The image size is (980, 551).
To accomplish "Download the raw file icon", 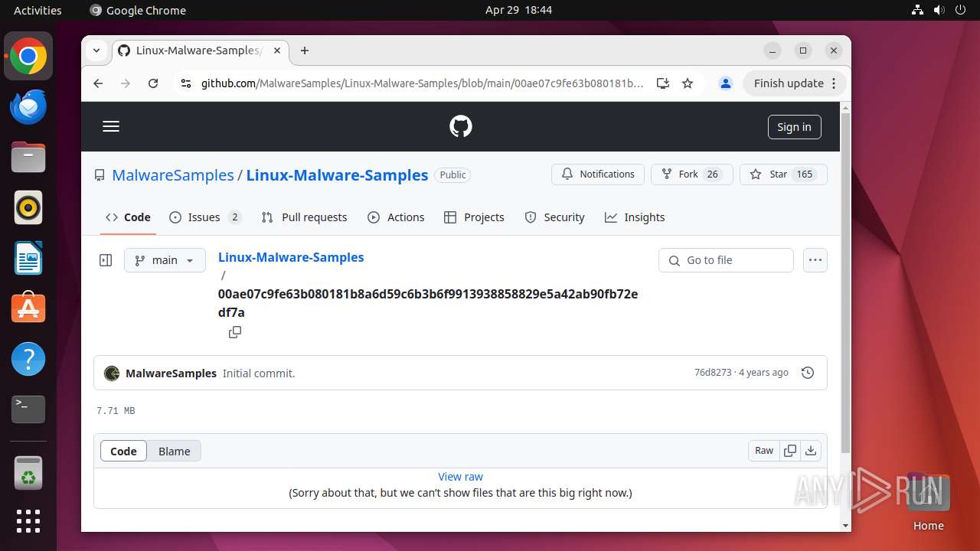I will [x=811, y=451].
